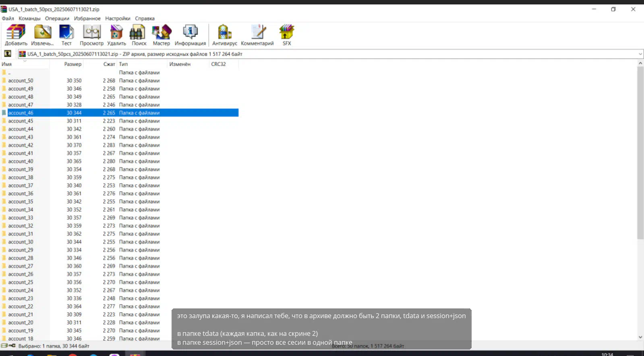Click the archive path address field
Image resolution: width=644 pixels, height=356 pixels.
point(330,54)
